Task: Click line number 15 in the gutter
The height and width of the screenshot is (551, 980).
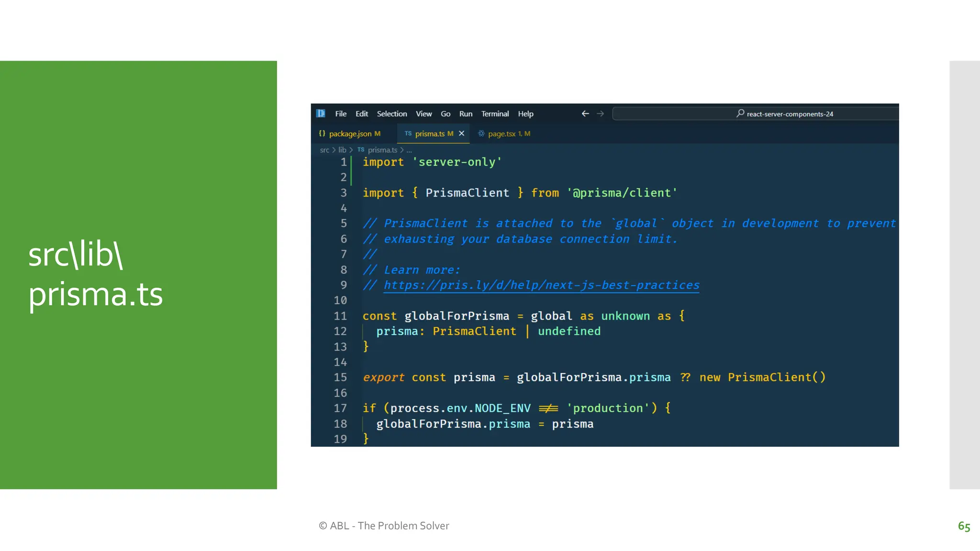Action: click(340, 377)
